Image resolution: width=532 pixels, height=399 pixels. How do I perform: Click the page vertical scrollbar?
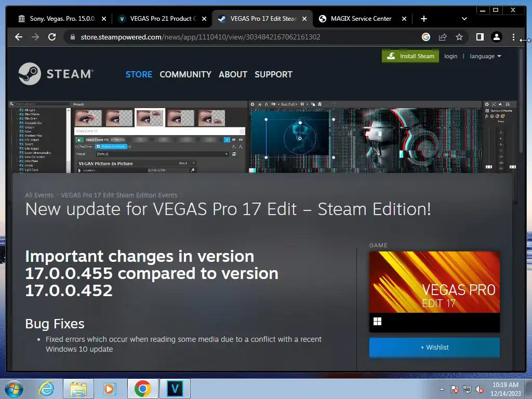point(521,102)
